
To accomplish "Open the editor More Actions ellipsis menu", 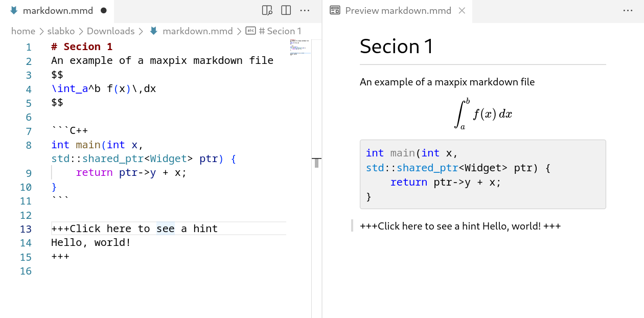I will [305, 10].
